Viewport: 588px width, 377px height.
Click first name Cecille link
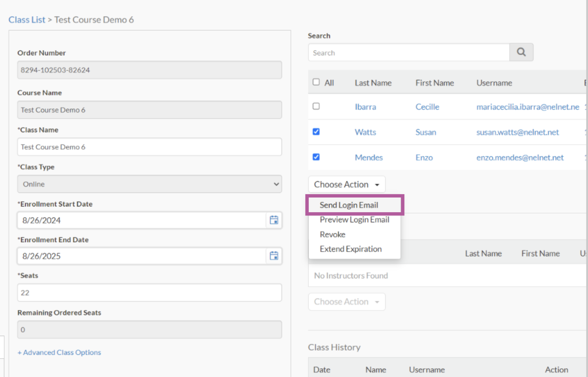tap(427, 107)
